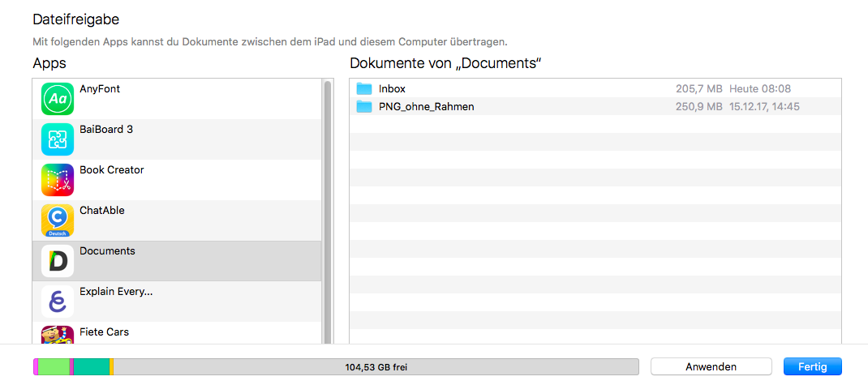Select the BaiBoard 3 app icon

click(58, 139)
